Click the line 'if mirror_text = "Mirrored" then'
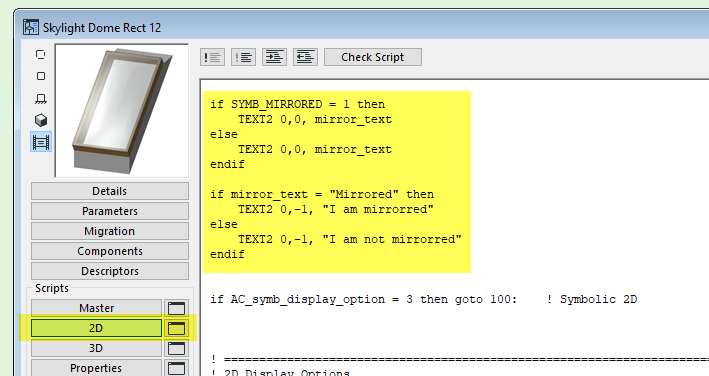This screenshot has width=709, height=376. tap(322, 194)
